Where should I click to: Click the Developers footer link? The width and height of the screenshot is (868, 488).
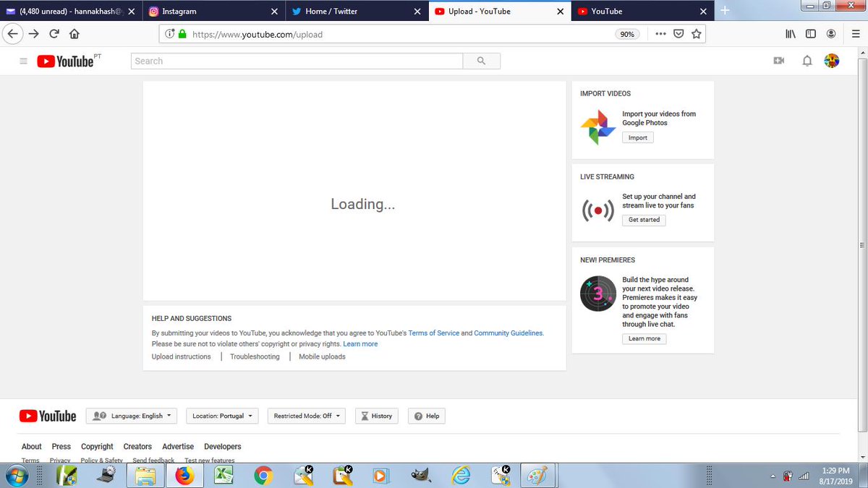click(x=223, y=447)
